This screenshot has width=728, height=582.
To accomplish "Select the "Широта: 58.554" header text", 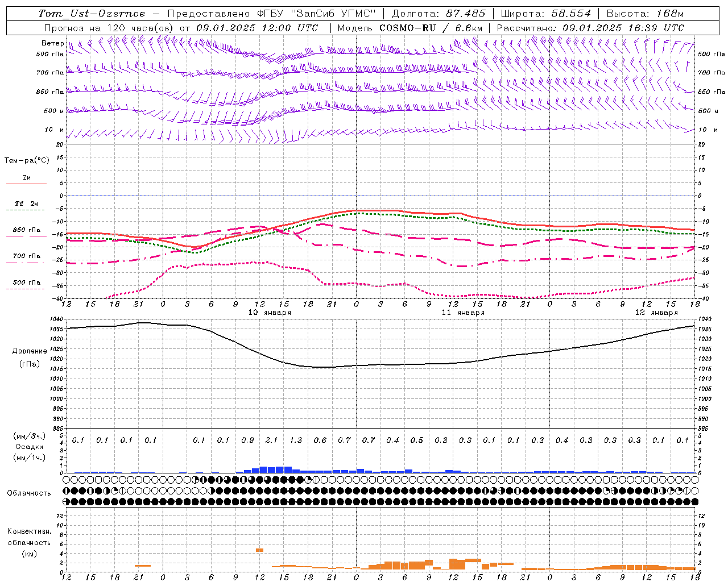I will click(546, 14).
